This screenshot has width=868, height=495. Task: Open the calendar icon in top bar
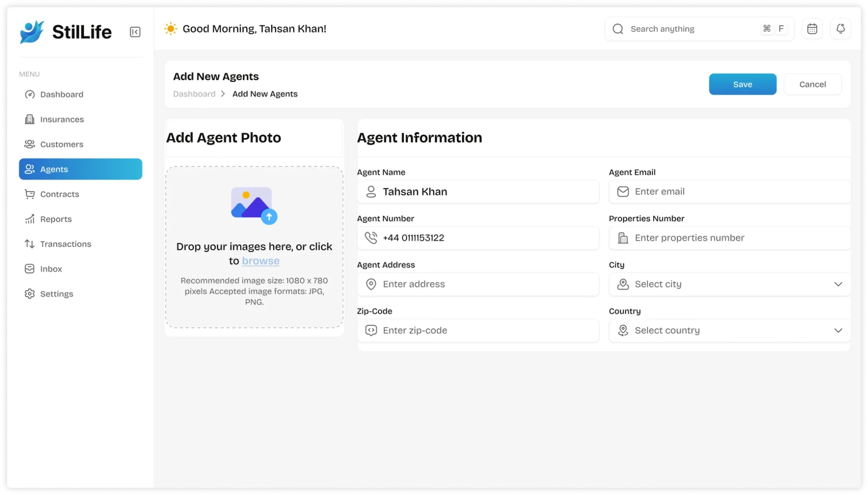tap(812, 29)
